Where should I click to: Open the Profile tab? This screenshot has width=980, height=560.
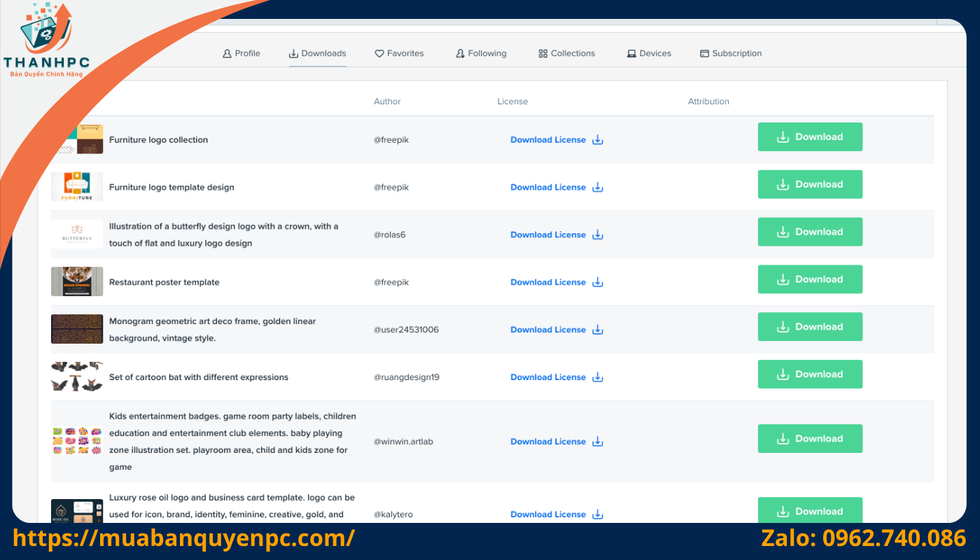(241, 53)
